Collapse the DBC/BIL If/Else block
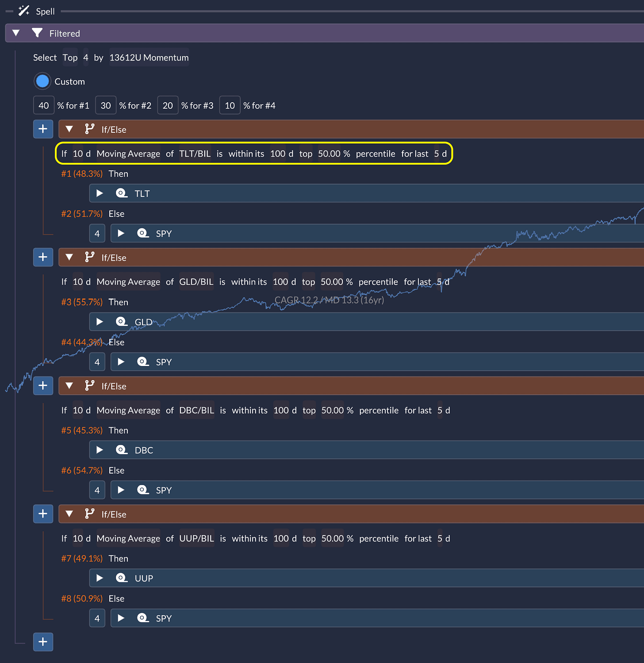644x663 pixels. pyautogui.click(x=69, y=385)
